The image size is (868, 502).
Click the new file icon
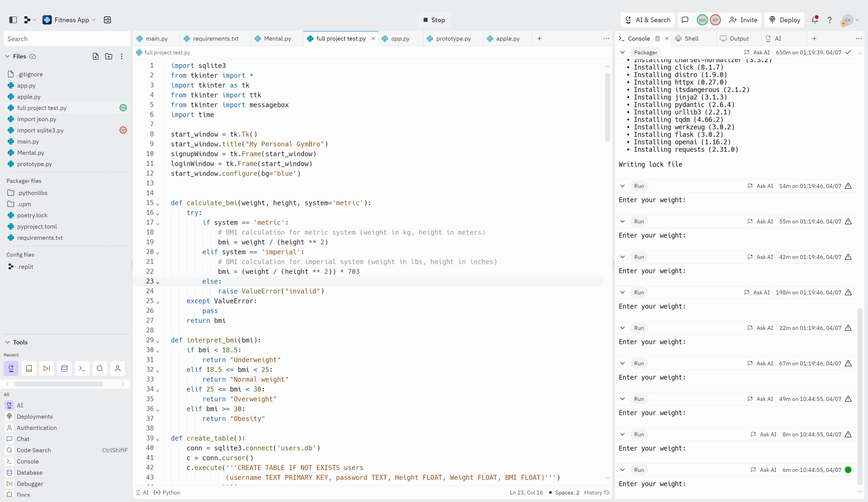click(96, 56)
